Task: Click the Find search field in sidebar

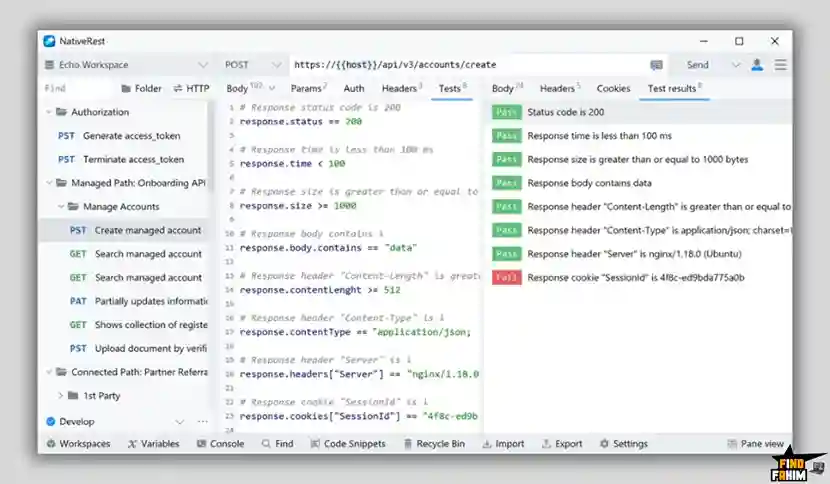Action: 77,88
